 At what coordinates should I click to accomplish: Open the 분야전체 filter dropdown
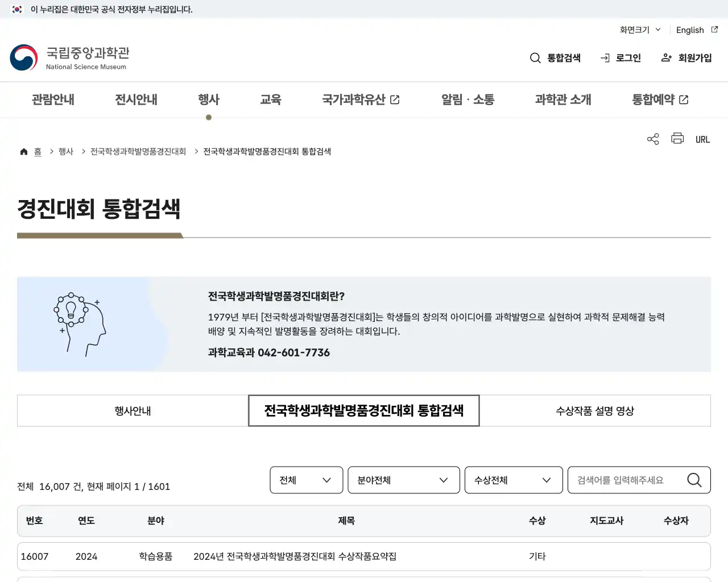[x=404, y=480]
